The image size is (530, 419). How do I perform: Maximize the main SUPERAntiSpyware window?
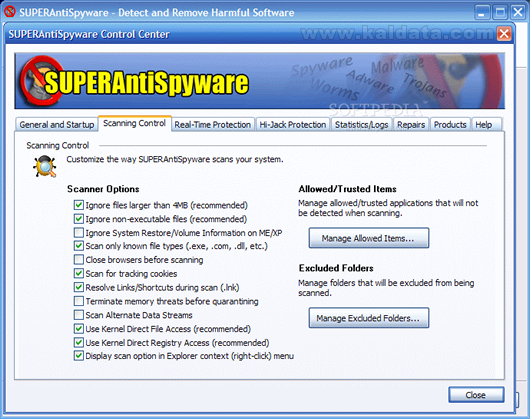click(500, 13)
